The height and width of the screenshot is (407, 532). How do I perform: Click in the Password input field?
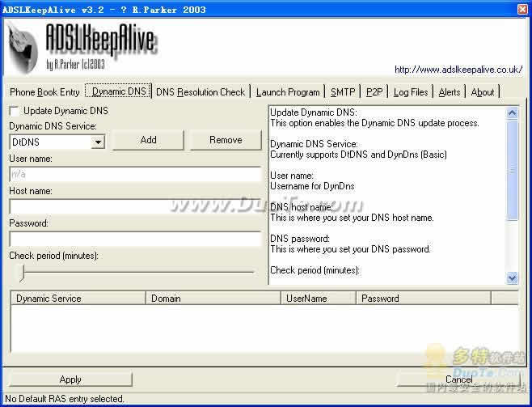pyautogui.click(x=135, y=239)
